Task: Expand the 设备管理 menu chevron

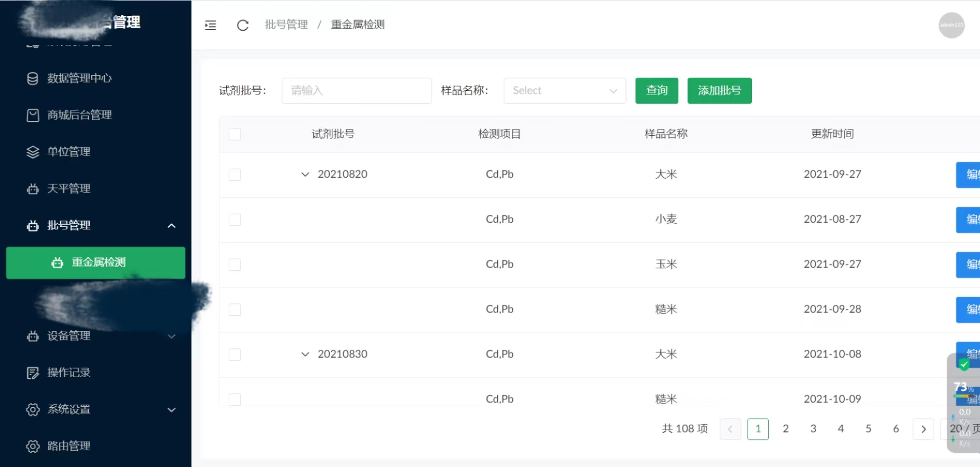Action: [171, 336]
